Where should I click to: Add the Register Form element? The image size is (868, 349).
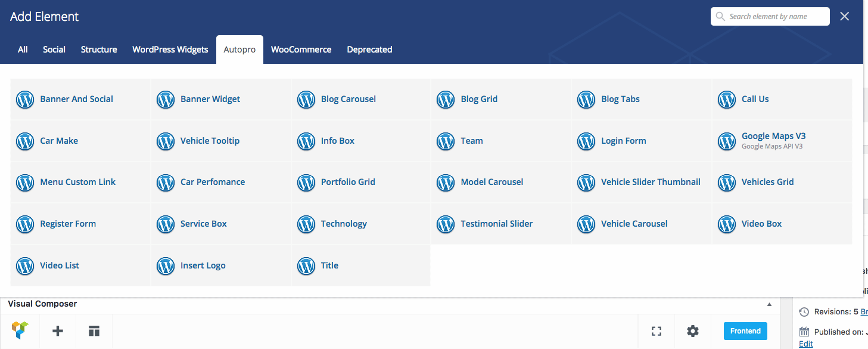click(80, 224)
